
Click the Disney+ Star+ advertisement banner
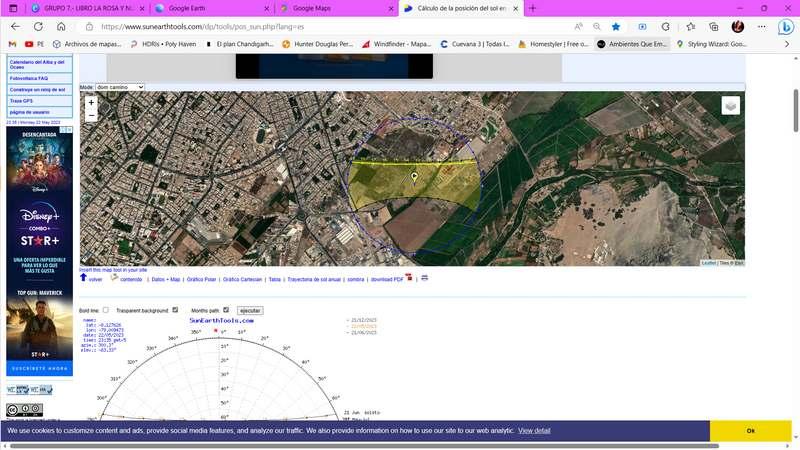tap(39, 251)
